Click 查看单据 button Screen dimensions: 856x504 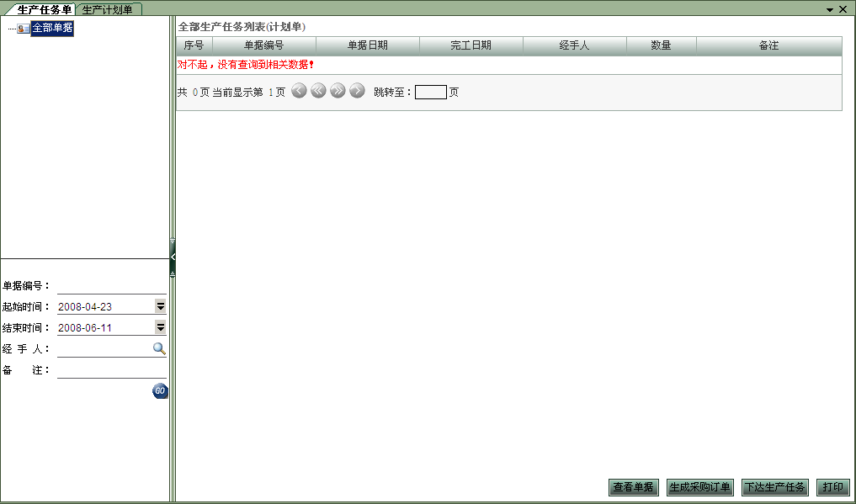point(633,487)
